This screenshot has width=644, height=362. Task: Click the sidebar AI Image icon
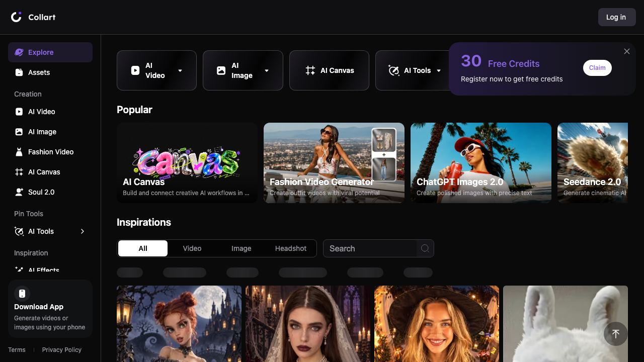coord(19,132)
